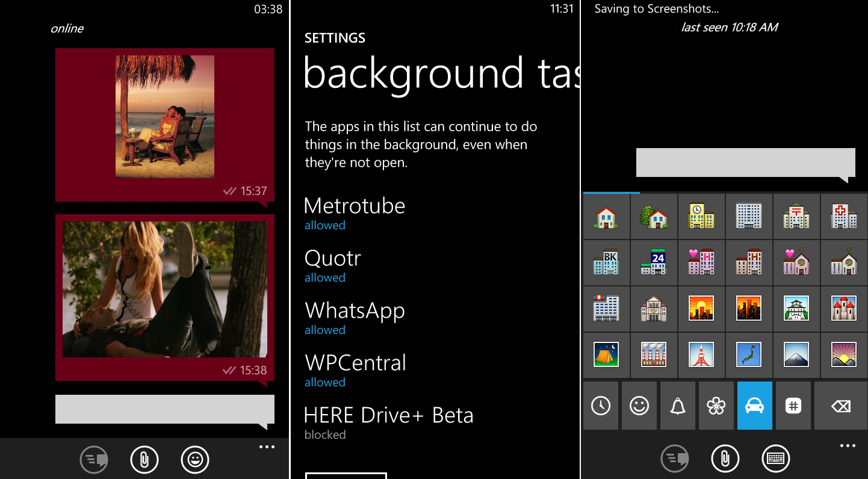
Task: Insert the Japanese castle emoji
Action: tap(796, 309)
